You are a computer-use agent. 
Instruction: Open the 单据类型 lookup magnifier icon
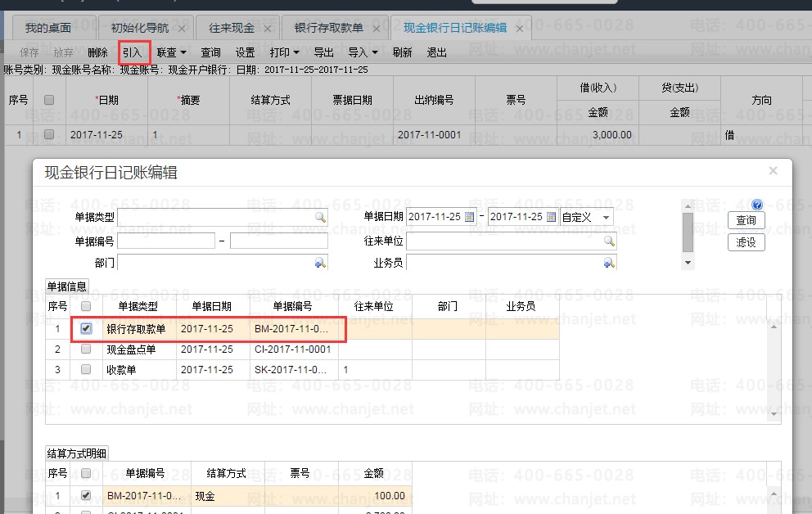pyautogui.click(x=321, y=218)
